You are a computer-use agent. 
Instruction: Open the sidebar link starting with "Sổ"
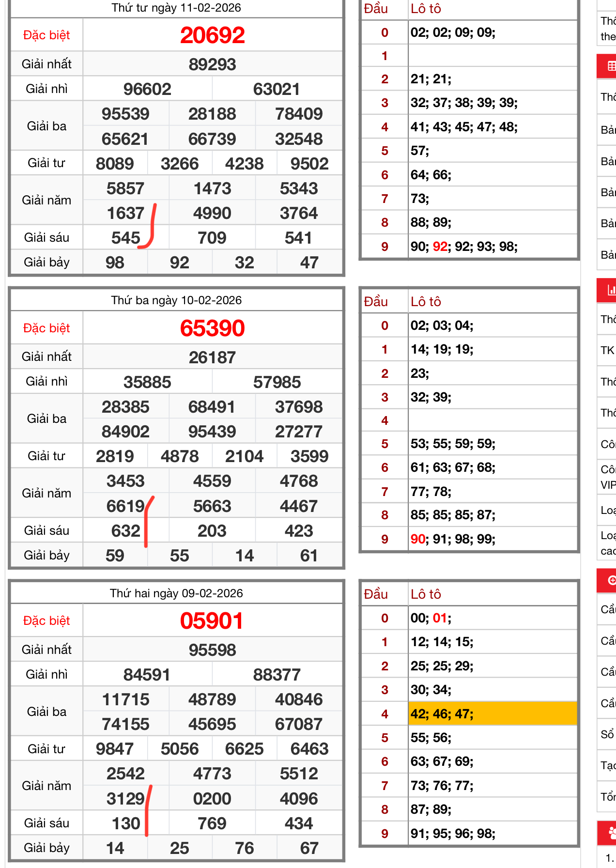(x=608, y=734)
